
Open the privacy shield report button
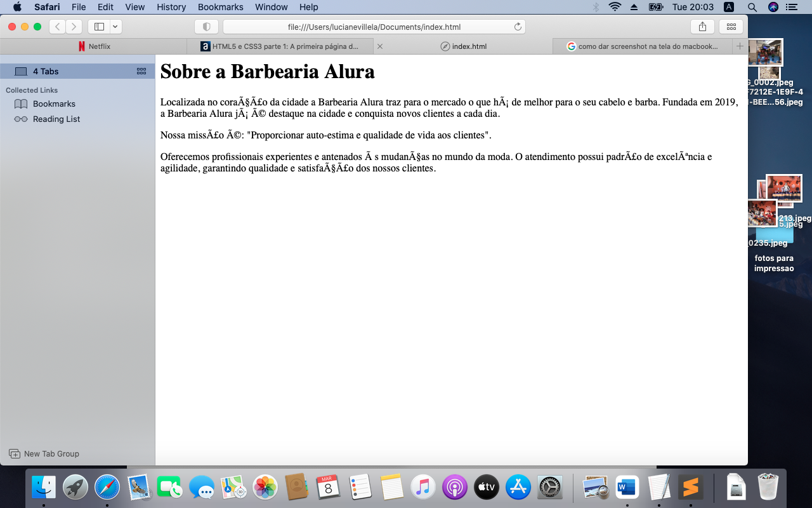(206, 27)
